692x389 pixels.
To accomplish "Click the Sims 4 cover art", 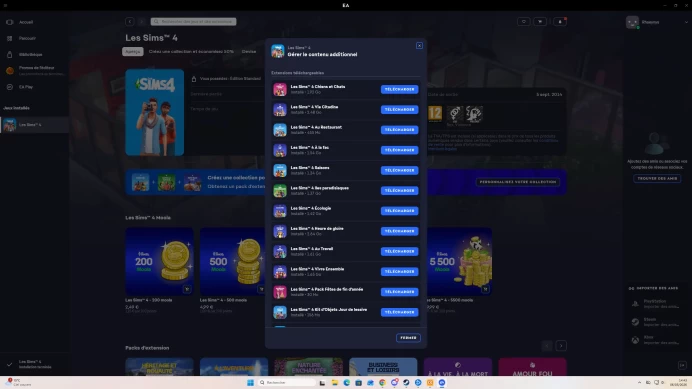I will tap(154, 112).
